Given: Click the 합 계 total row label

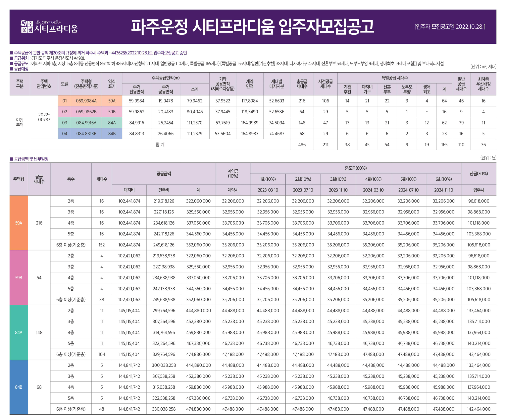Looking at the screenshot, I should point(160,144).
